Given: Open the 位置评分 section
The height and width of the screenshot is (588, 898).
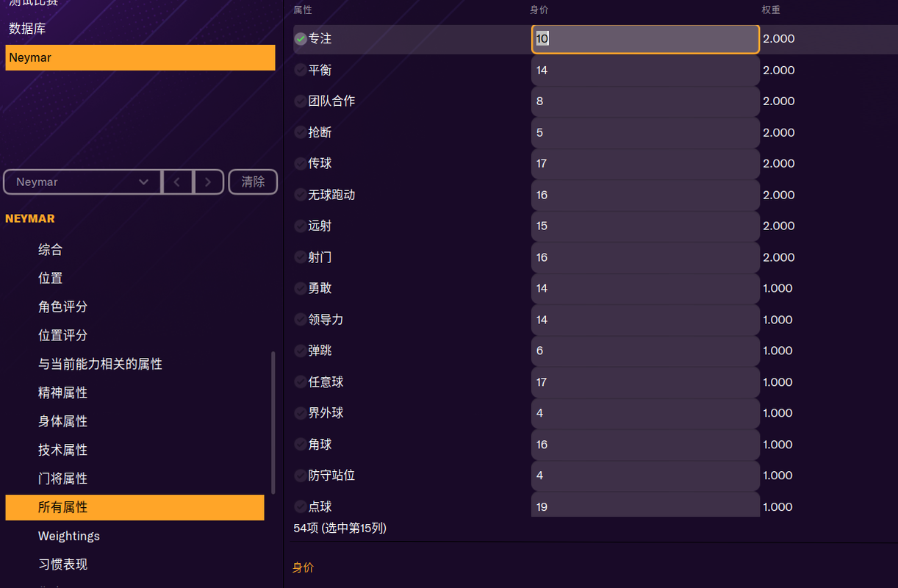Looking at the screenshot, I should pyautogui.click(x=63, y=335).
